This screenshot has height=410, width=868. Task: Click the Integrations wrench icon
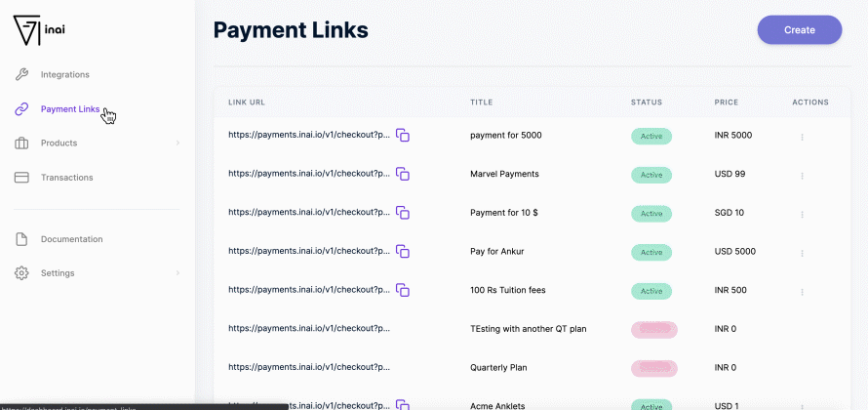[x=21, y=74]
